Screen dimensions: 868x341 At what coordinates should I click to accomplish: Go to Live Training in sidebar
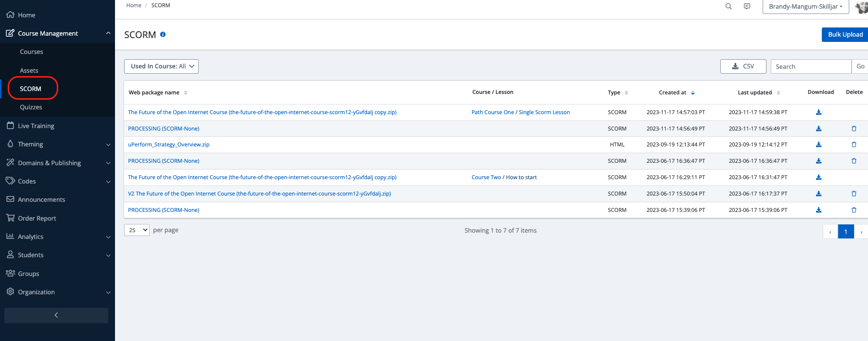(36, 126)
